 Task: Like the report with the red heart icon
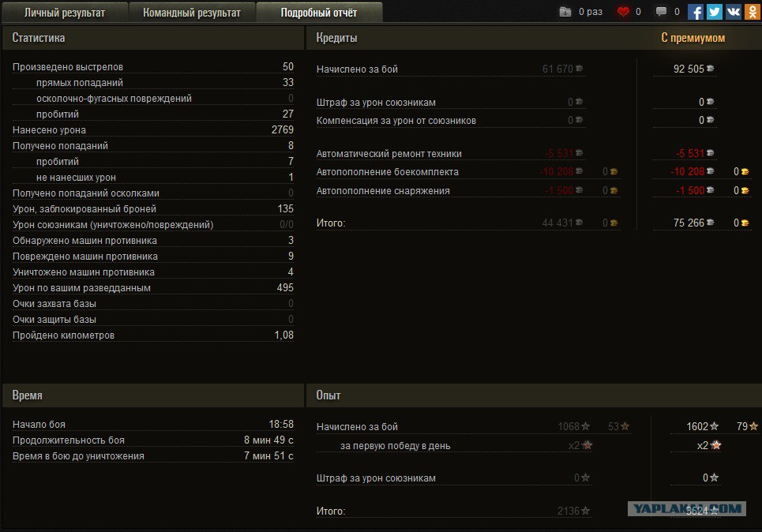623,12
